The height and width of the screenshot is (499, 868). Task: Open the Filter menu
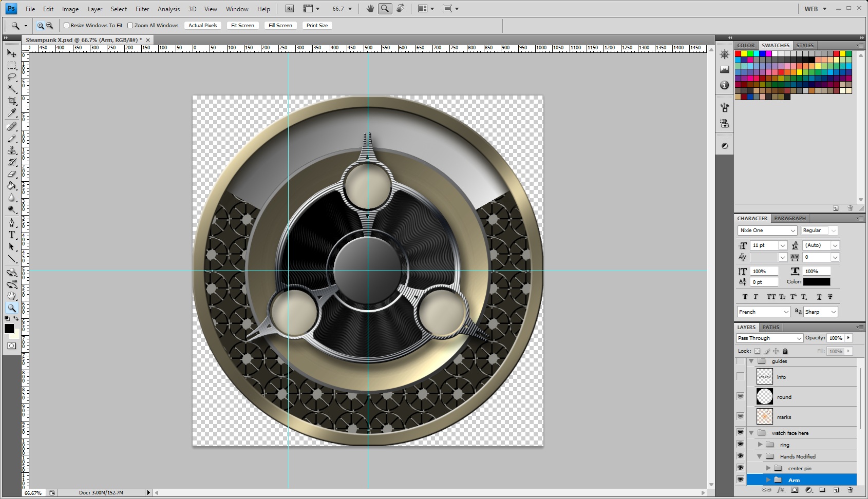[x=142, y=9]
